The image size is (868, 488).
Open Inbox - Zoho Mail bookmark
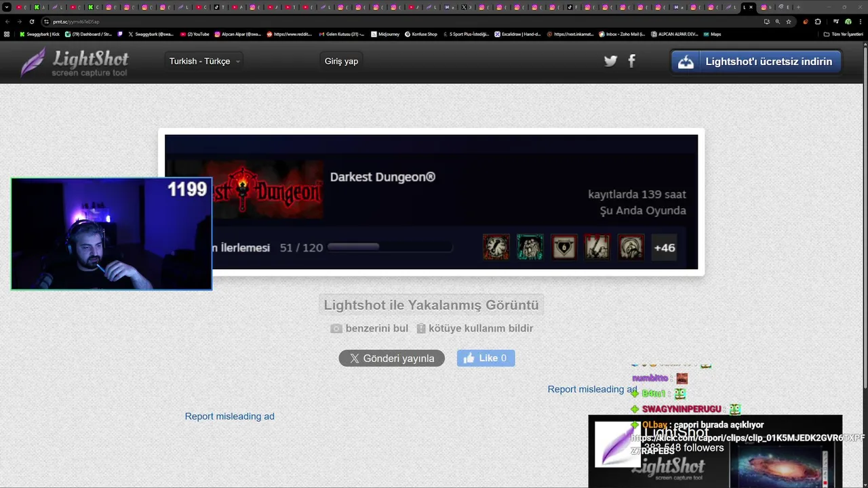[x=622, y=34]
